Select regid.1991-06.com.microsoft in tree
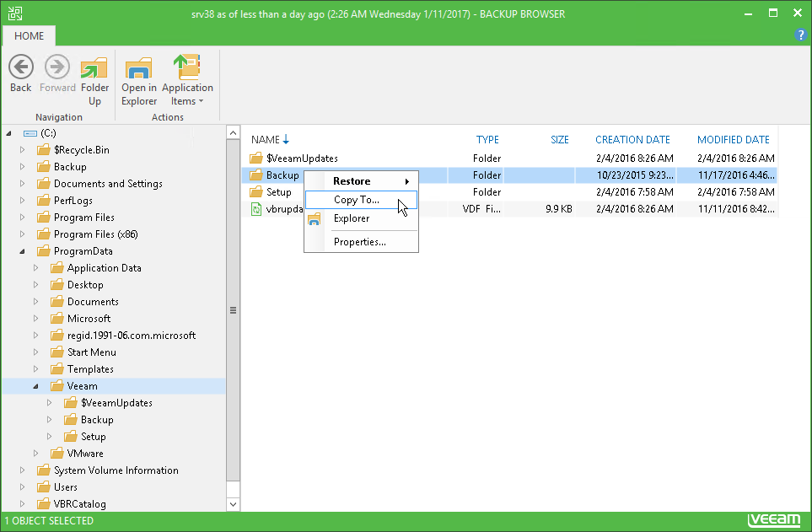Image resolution: width=812 pixels, height=532 pixels. (x=132, y=336)
